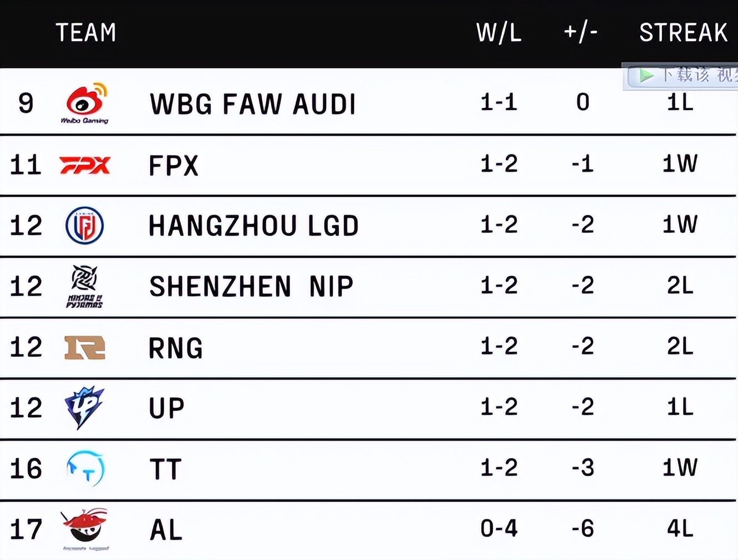Open the SHENZHEN NIP team name
Image resolution: width=738 pixels, height=560 pixels.
pyautogui.click(x=251, y=287)
